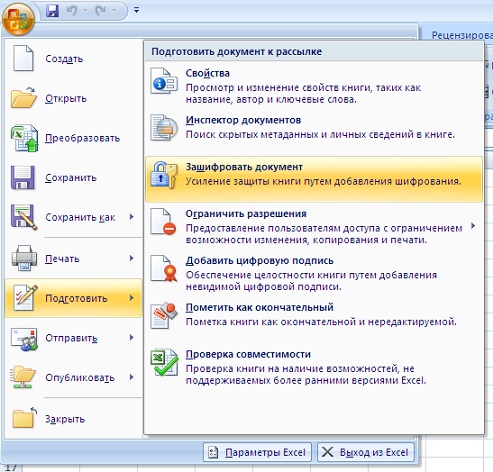Viewport: 493px width, 472px height.
Task: Click the Инспектор документов icon
Action: pyautogui.click(x=164, y=128)
